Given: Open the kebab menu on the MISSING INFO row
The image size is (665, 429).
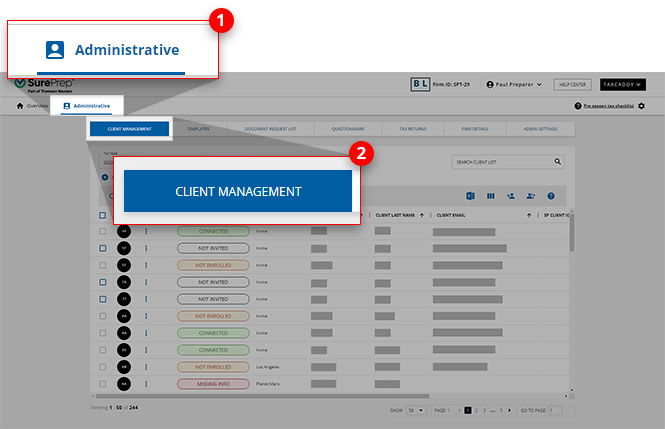Looking at the screenshot, I should (x=146, y=384).
